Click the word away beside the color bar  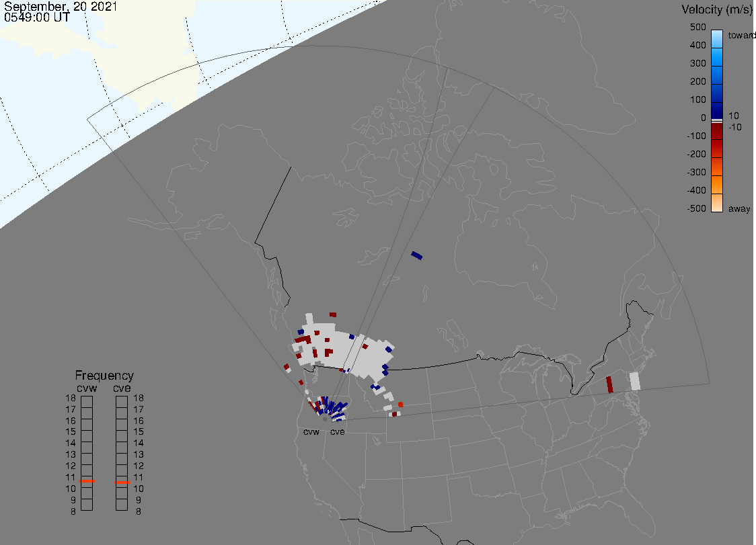click(x=739, y=209)
